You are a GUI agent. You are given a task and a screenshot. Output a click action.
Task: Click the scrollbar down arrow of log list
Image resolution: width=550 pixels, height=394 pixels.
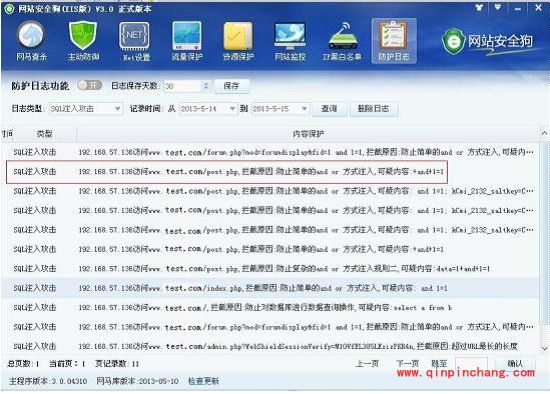pyautogui.click(x=544, y=348)
